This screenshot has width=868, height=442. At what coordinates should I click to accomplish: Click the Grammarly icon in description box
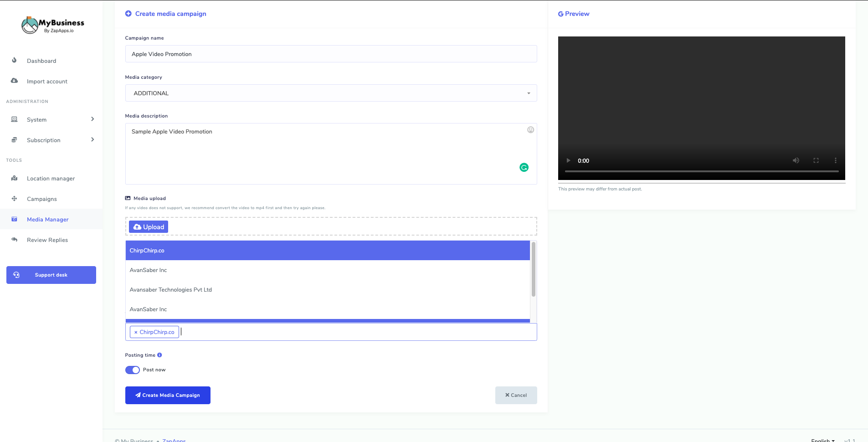(524, 168)
